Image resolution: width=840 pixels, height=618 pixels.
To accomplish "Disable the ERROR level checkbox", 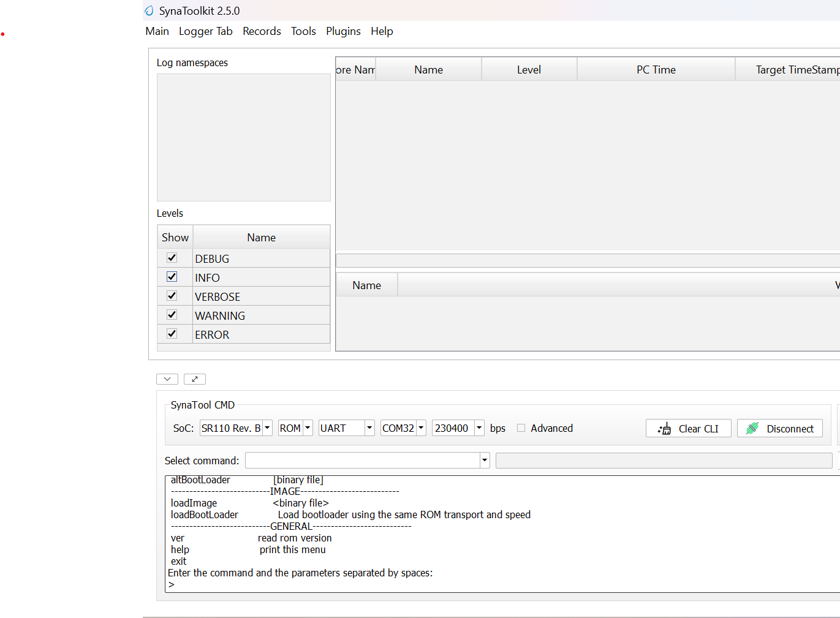I will coord(172,334).
